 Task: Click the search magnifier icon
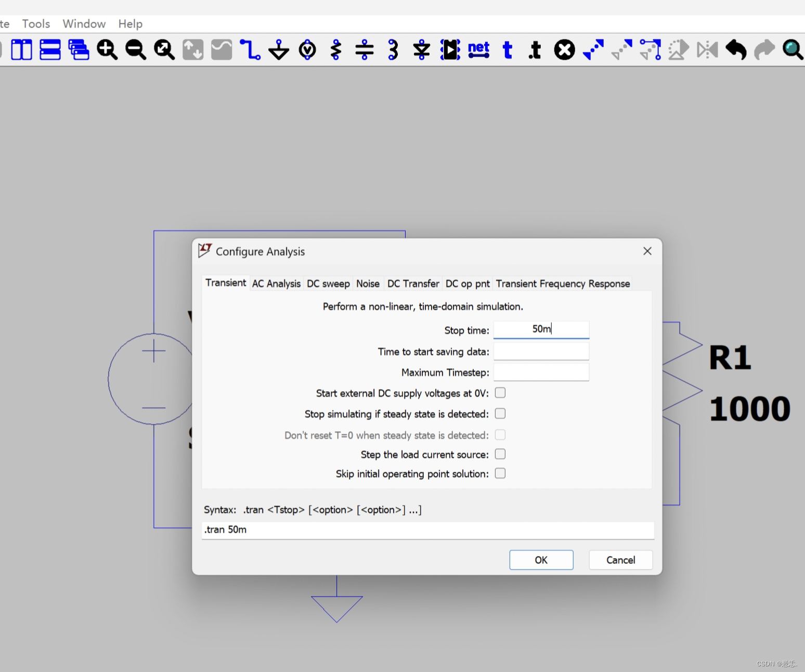pyautogui.click(x=793, y=50)
